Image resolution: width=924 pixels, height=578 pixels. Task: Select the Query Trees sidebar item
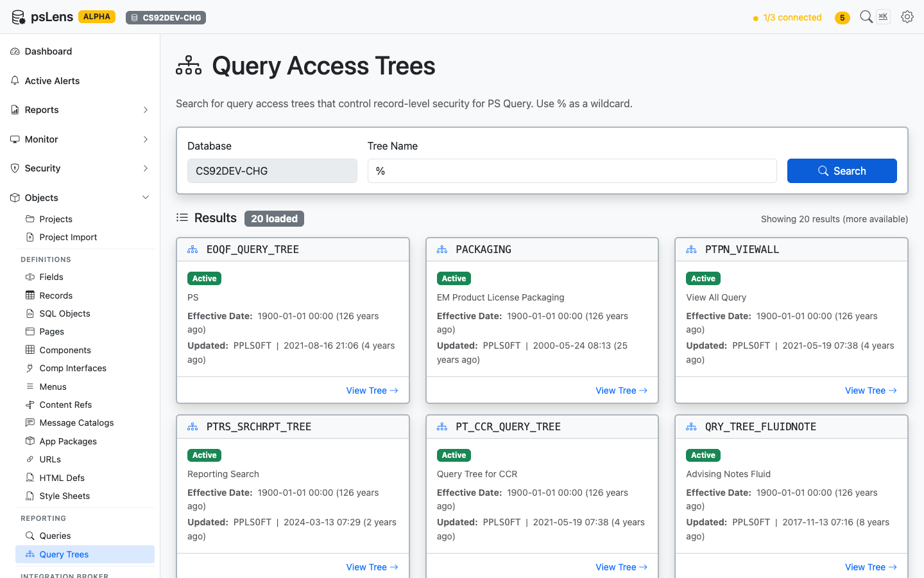[85, 554]
